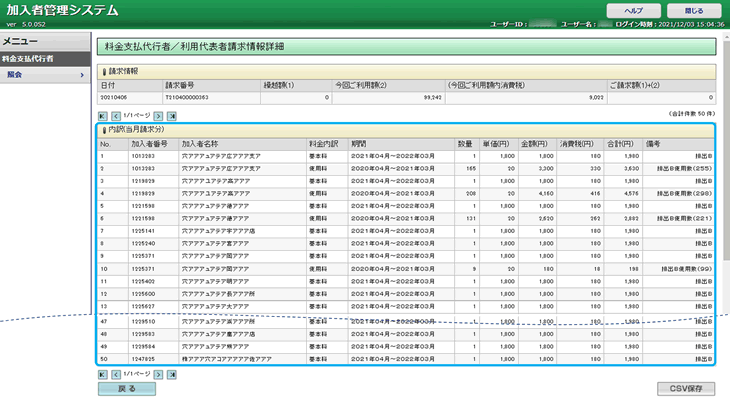Click the 請求情報 section header
Image resolution: width=730 pixels, height=401 pixels.
pyautogui.click(x=406, y=72)
